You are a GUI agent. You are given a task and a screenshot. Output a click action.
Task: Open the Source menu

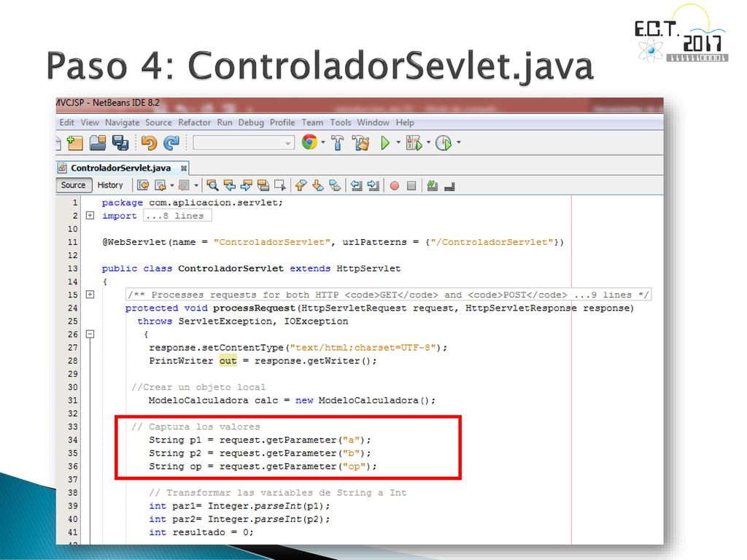point(158,122)
